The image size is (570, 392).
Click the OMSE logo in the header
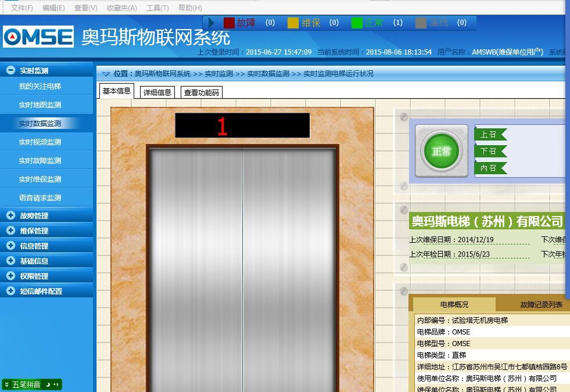pyautogui.click(x=38, y=37)
